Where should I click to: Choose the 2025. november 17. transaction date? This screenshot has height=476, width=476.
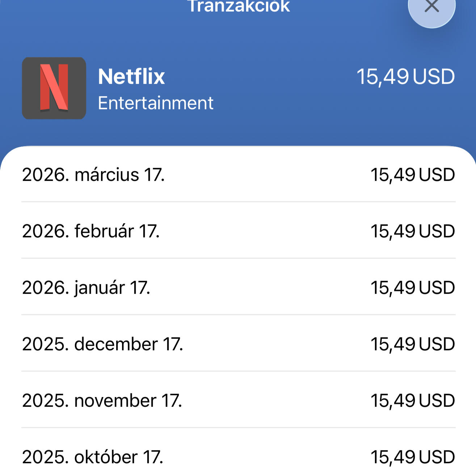pos(102,401)
